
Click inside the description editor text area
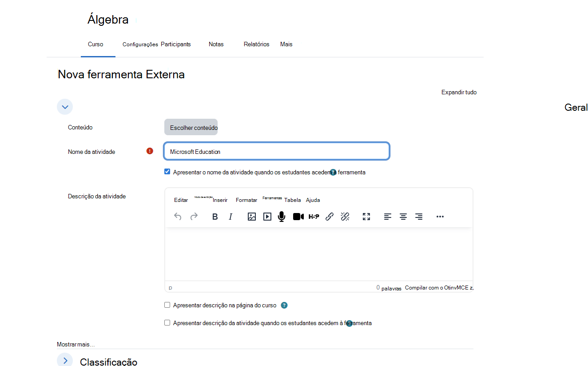(319, 254)
